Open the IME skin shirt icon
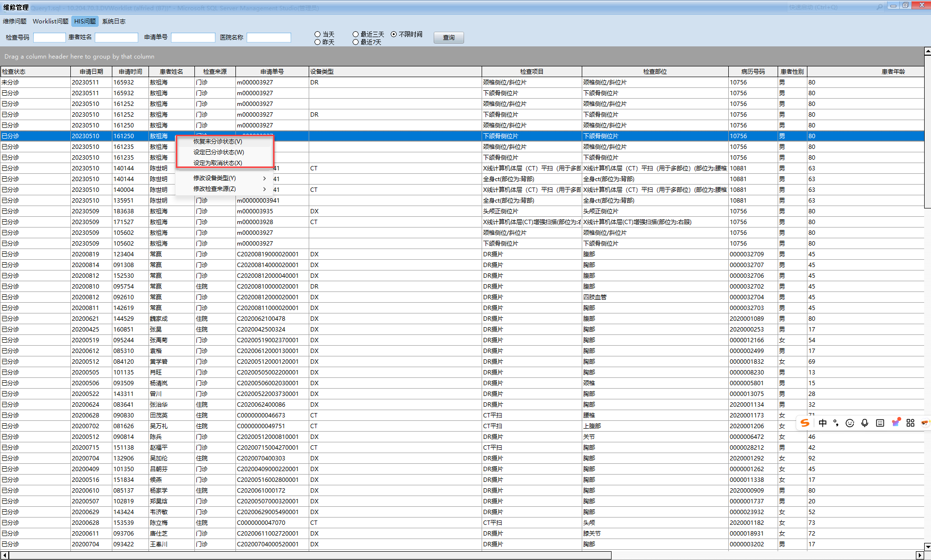The image size is (931, 560). [x=895, y=423]
